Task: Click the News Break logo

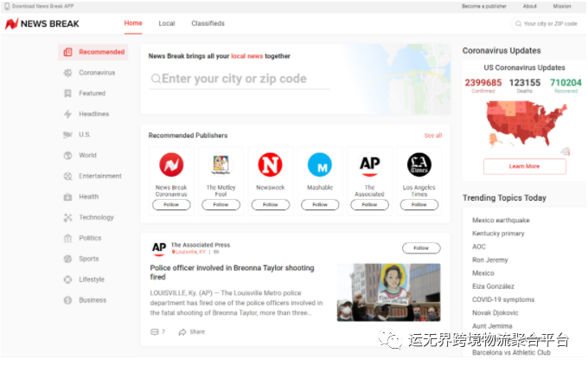Action: tap(42, 23)
